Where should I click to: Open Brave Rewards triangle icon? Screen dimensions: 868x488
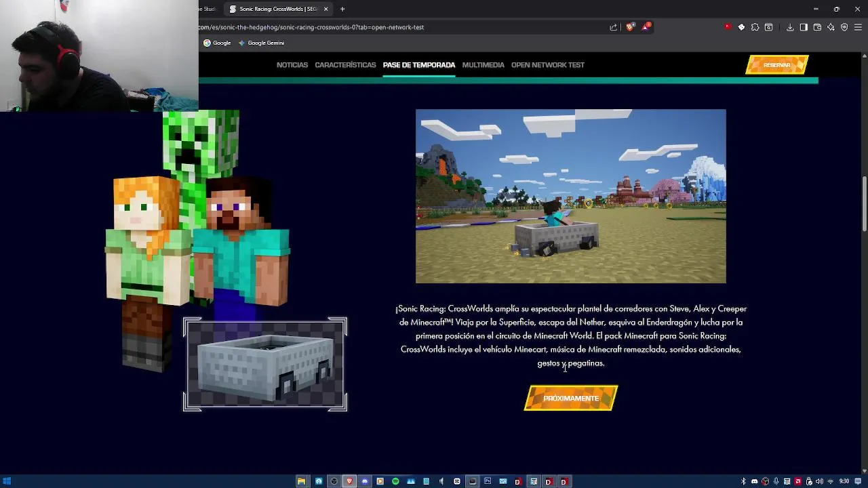point(646,27)
